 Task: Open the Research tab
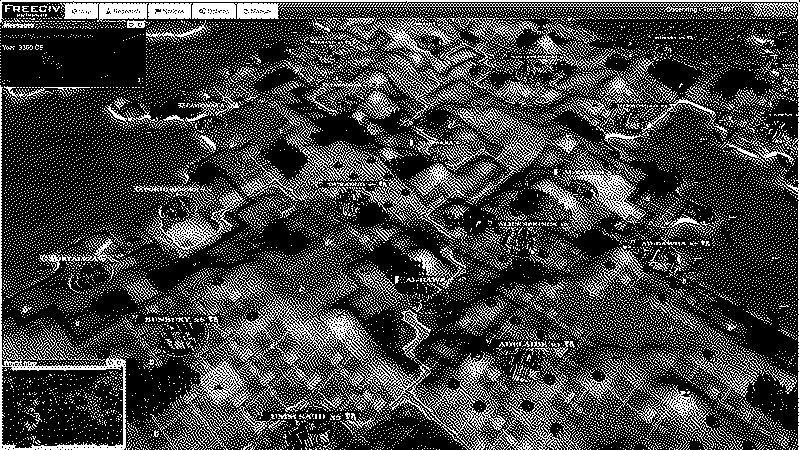124,10
